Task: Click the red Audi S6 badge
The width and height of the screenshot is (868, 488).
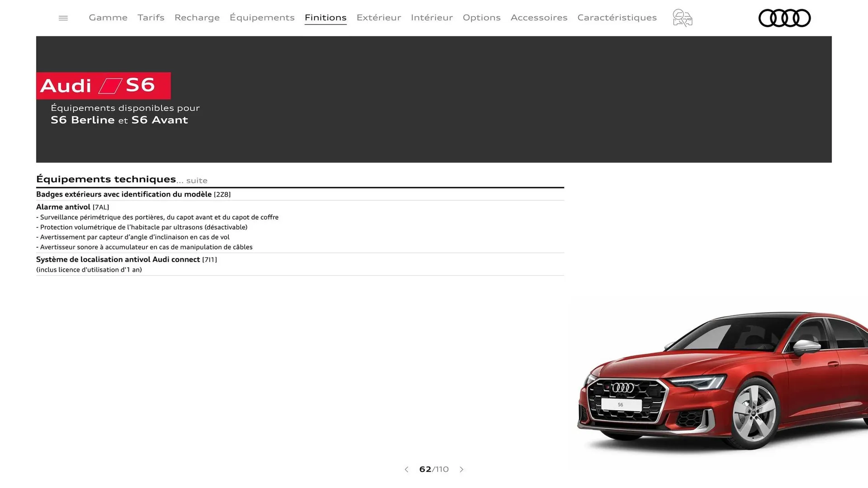Action: click(x=103, y=85)
